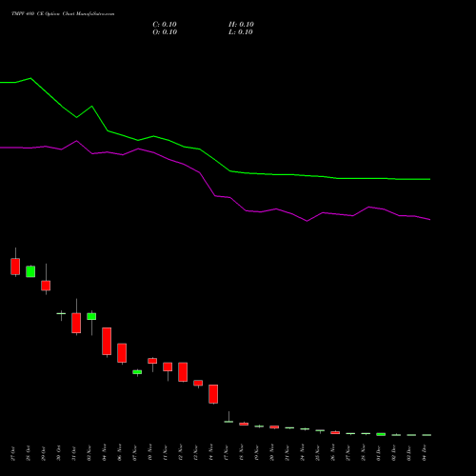Click the '30 Oct' date axis label
The height and width of the screenshot is (476, 476).
click(x=59, y=453)
